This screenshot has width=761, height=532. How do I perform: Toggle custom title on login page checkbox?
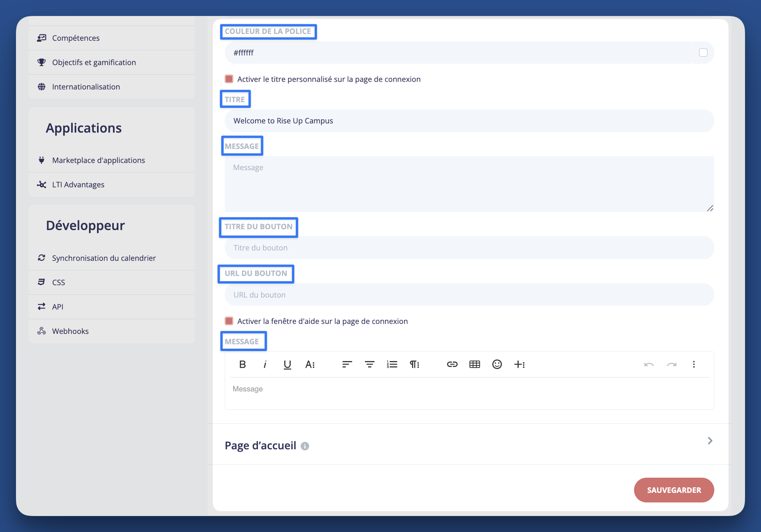click(x=229, y=79)
